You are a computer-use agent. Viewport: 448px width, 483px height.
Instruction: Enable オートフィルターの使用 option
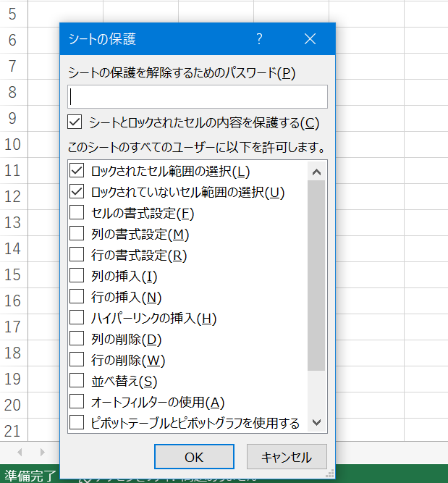pyautogui.click(x=77, y=402)
